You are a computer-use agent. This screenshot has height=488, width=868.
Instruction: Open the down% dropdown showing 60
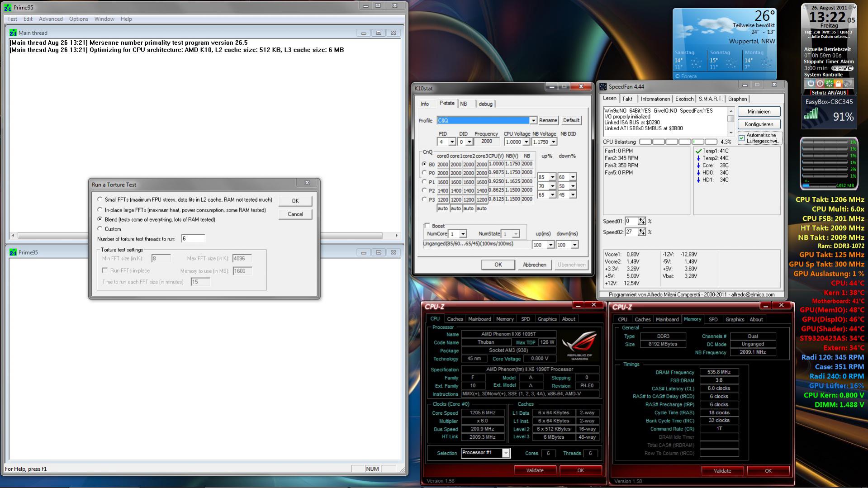click(x=573, y=177)
